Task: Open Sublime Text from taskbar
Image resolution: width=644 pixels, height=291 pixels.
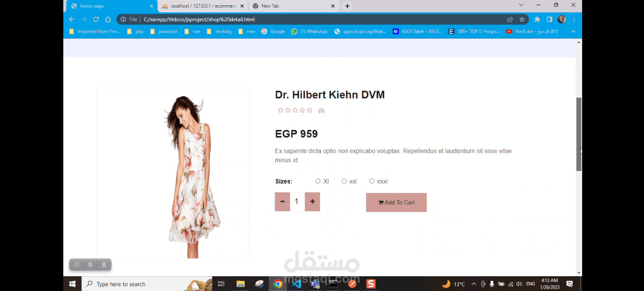Action: click(371, 284)
